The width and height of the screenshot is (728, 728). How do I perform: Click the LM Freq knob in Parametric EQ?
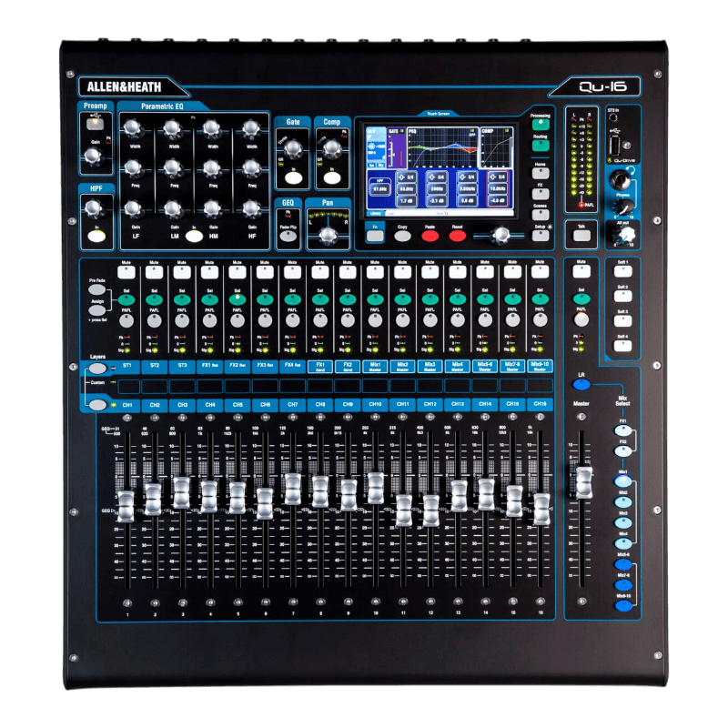[173, 168]
